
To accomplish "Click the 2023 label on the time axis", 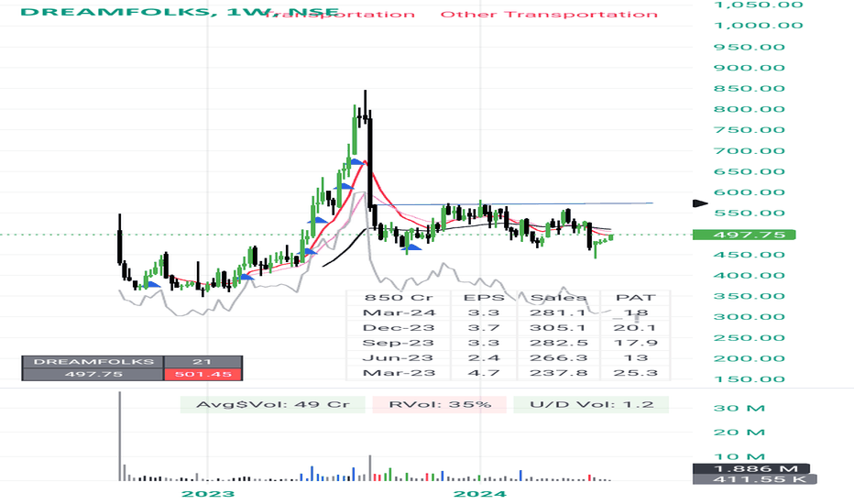I will [x=207, y=494].
